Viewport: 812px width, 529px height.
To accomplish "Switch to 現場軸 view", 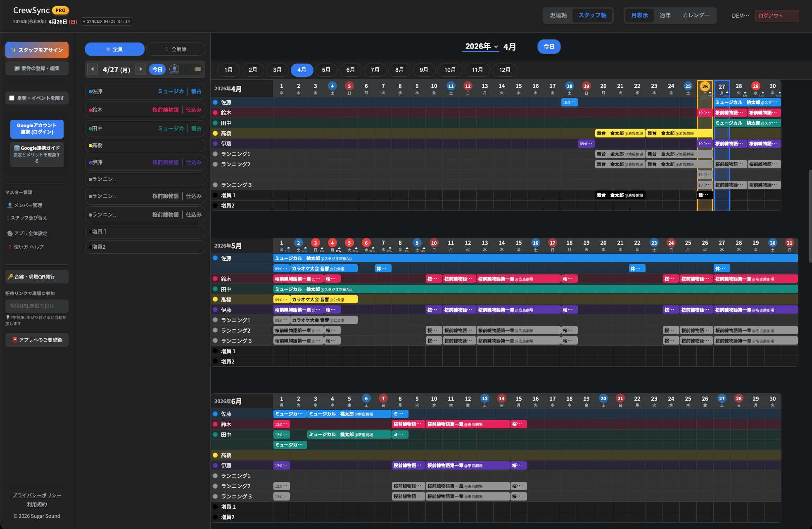I will (558, 15).
